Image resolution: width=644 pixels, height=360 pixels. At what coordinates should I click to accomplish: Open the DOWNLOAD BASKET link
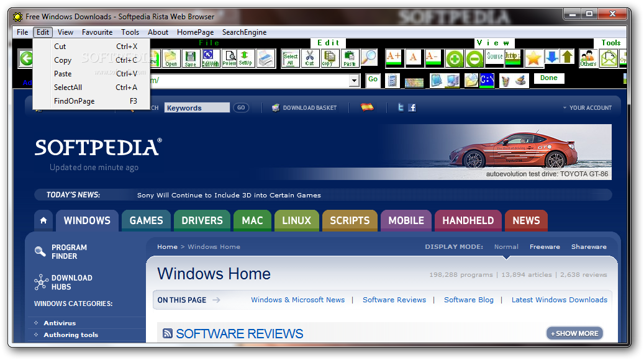coord(304,107)
